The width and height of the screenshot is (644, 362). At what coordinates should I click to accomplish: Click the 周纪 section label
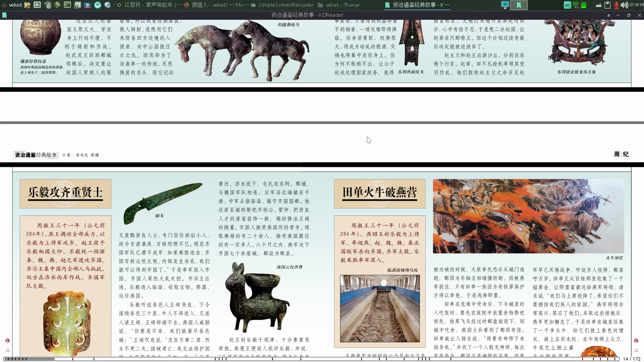tap(621, 154)
